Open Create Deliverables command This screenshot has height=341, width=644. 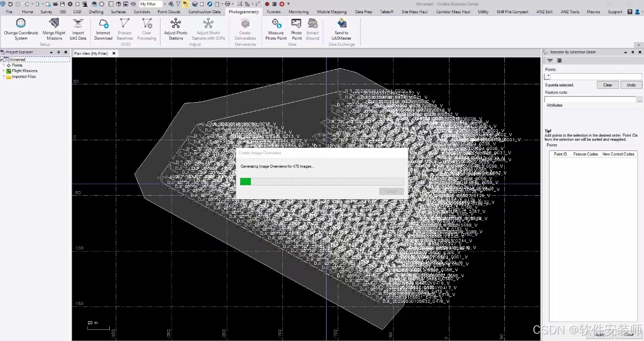coord(245,29)
